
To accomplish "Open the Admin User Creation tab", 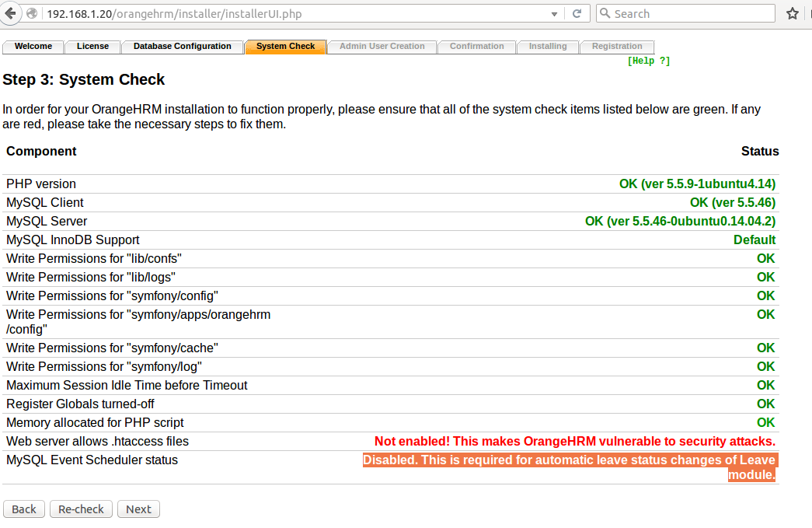I will tap(382, 46).
